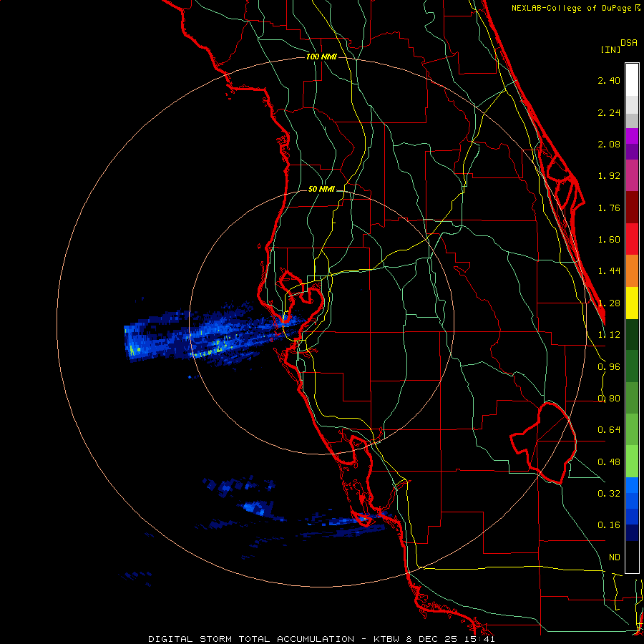This screenshot has height=644, width=644.
Task: Select the 2.08 legend value
Action: tap(609, 144)
